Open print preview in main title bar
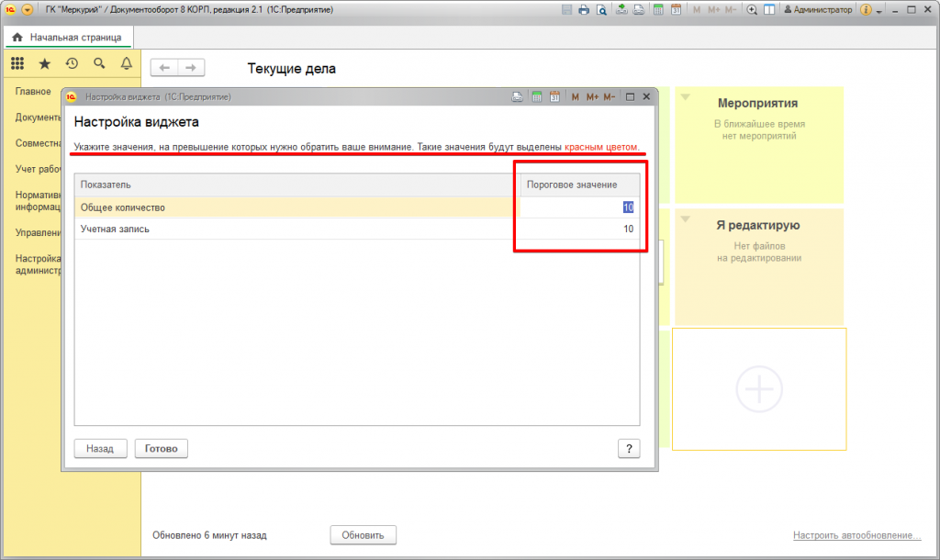The width and height of the screenshot is (940, 560). 601,10
